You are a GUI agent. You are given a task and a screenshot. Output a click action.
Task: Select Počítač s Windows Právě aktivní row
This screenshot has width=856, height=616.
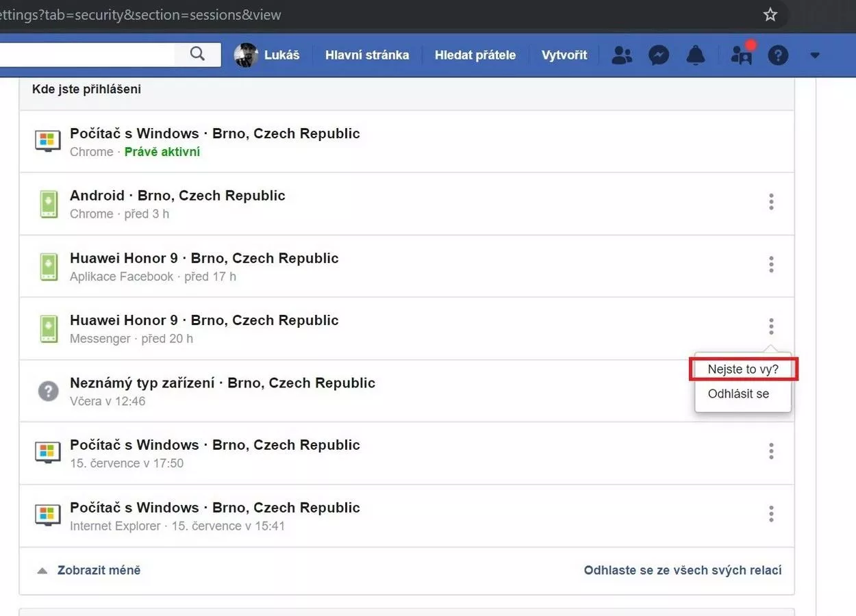(x=407, y=142)
